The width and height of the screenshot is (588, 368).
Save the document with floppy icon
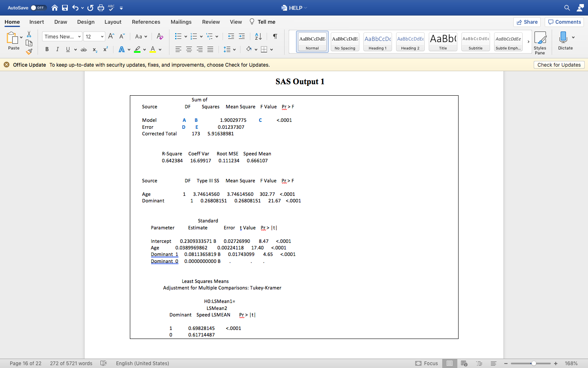[x=65, y=8]
